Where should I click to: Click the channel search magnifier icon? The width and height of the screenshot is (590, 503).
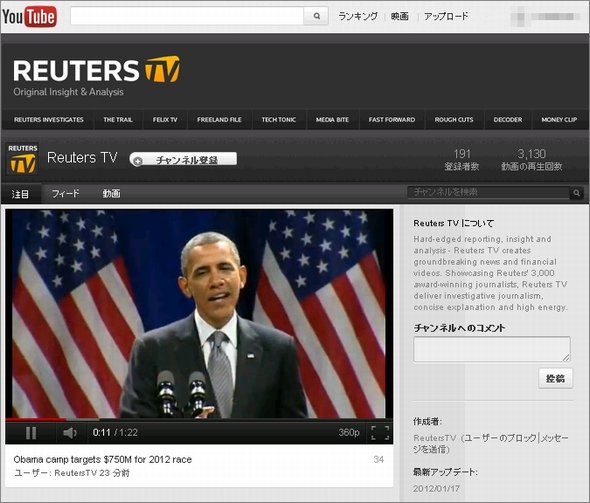(x=576, y=193)
